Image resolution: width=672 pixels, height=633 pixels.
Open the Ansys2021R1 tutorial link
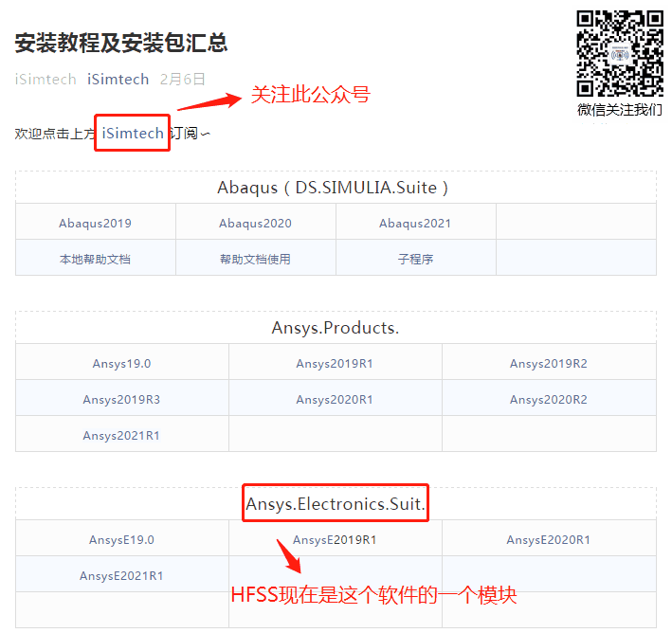click(x=121, y=436)
